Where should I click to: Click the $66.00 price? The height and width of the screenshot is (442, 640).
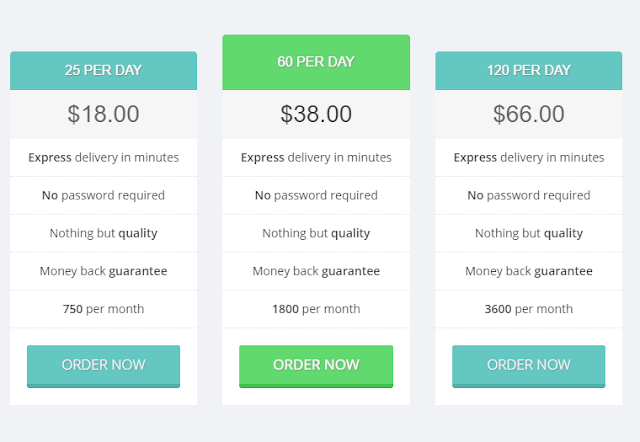tap(529, 114)
